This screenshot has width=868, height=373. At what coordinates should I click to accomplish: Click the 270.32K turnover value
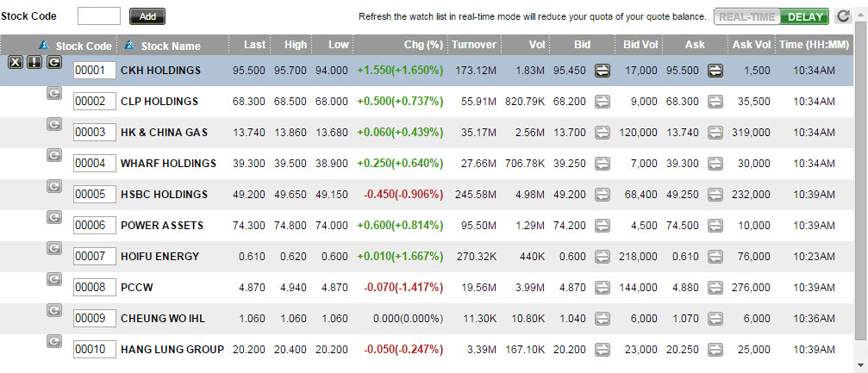coord(475,257)
